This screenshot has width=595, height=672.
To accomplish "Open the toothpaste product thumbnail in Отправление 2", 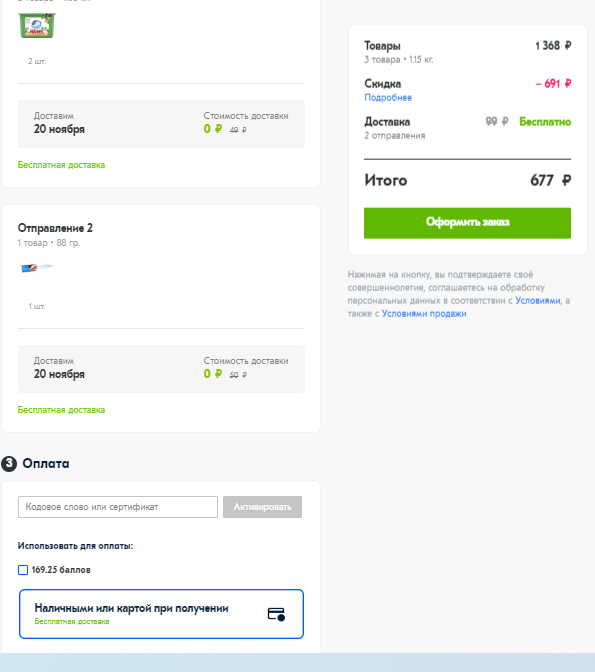I will point(37,268).
